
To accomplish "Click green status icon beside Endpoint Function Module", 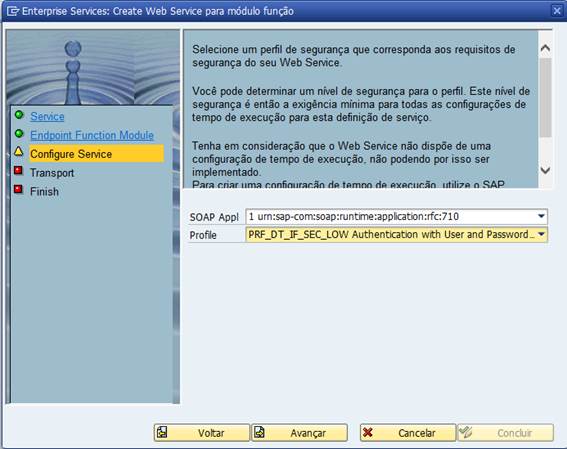I will 19,134.
